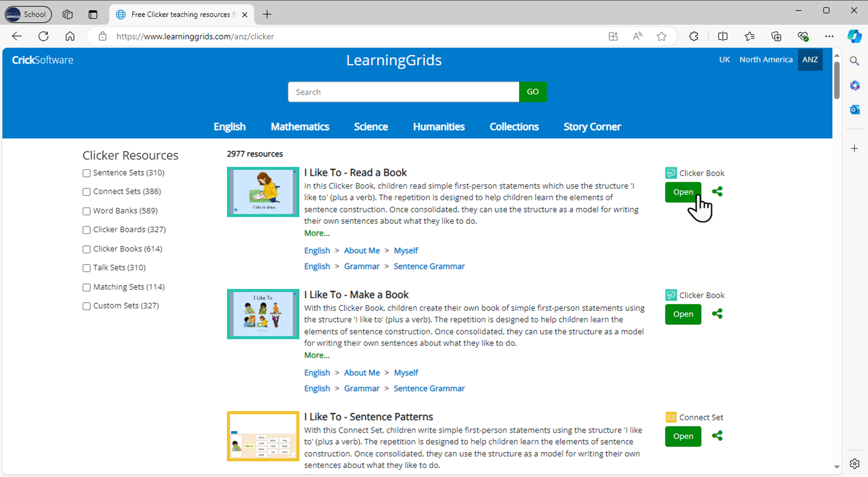This screenshot has height=477, width=868.
Task: Check Matching Sets (114) filter
Action: pyautogui.click(x=87, y=287)
